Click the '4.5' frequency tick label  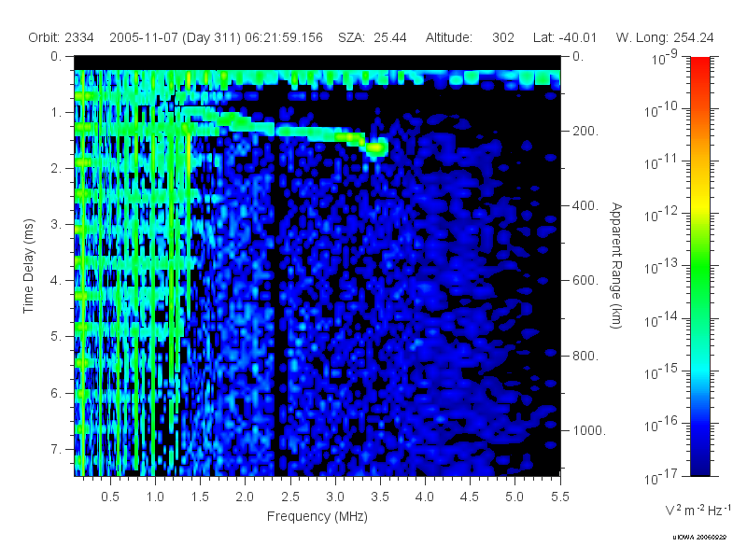click(x=470, y=497)
